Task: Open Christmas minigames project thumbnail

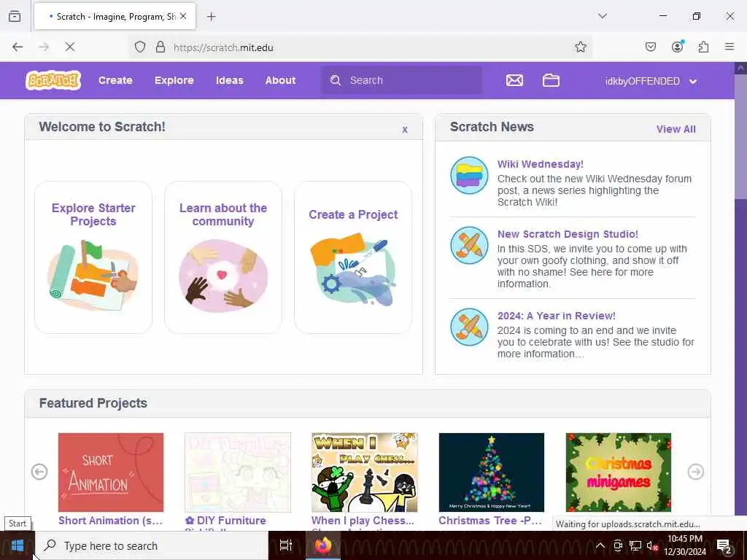Action: 619,472
